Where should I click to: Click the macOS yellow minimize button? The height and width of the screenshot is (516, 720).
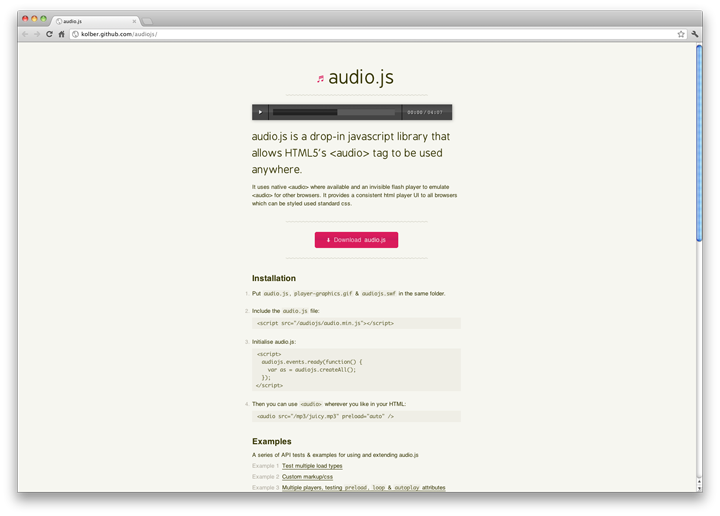tap(34, 19)
